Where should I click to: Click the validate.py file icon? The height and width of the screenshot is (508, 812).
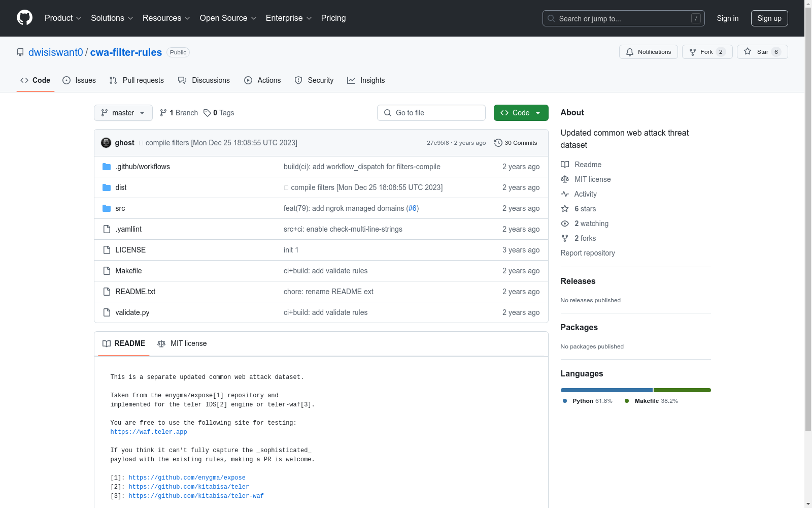tap(107, 312)
